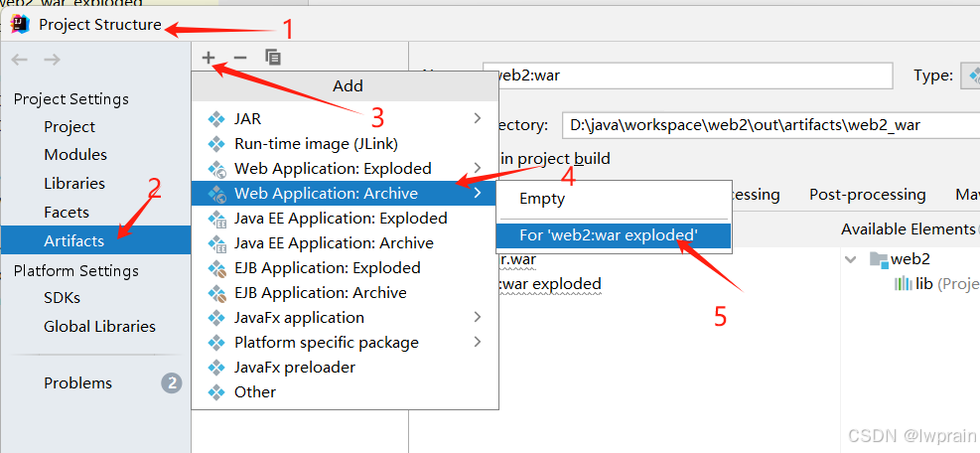Select the 'war exploded' output layout entry
Screen dimensions: 980x453
pos(550,284)
